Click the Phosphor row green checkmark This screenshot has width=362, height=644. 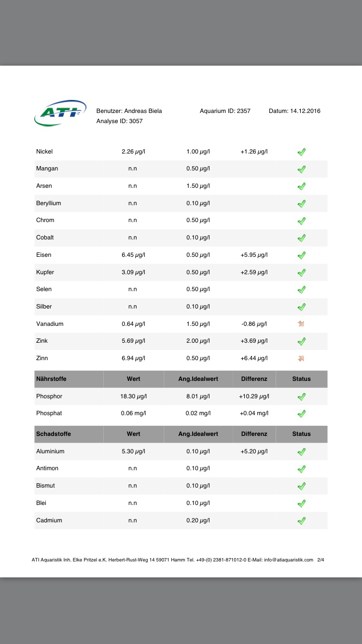pos(302,397)
